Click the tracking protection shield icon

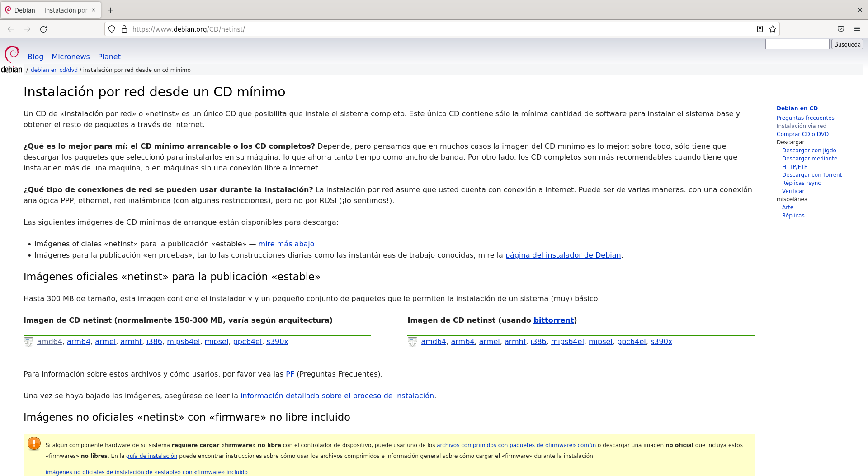(112, 29)
